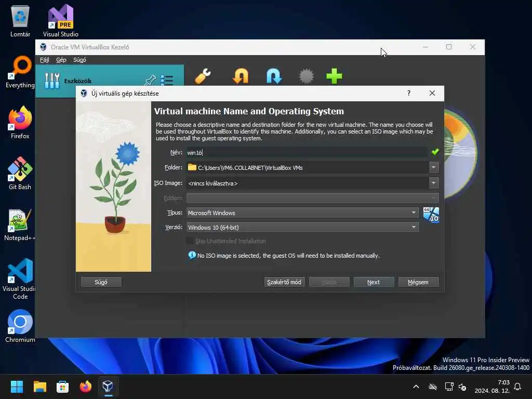
Task: Click the green plus Add machine icon
Action: click(x=334, y=76)
